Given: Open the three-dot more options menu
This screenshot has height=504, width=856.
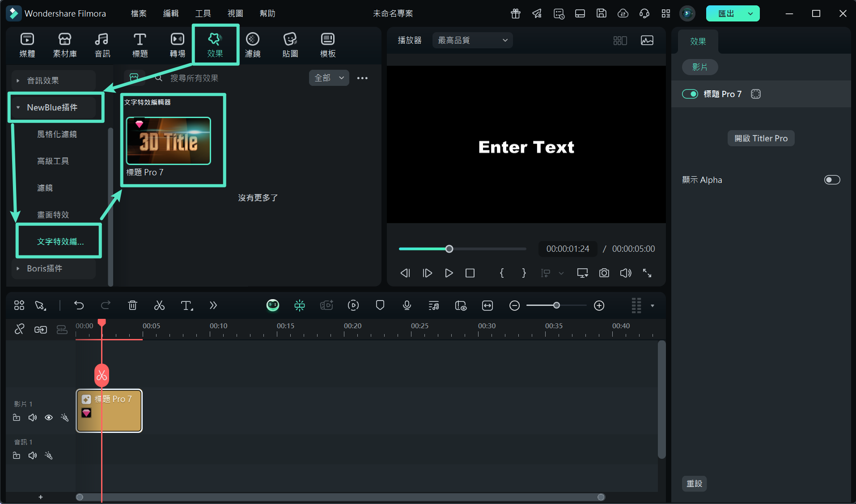Looking at the screenshot, I should (362, 78).
